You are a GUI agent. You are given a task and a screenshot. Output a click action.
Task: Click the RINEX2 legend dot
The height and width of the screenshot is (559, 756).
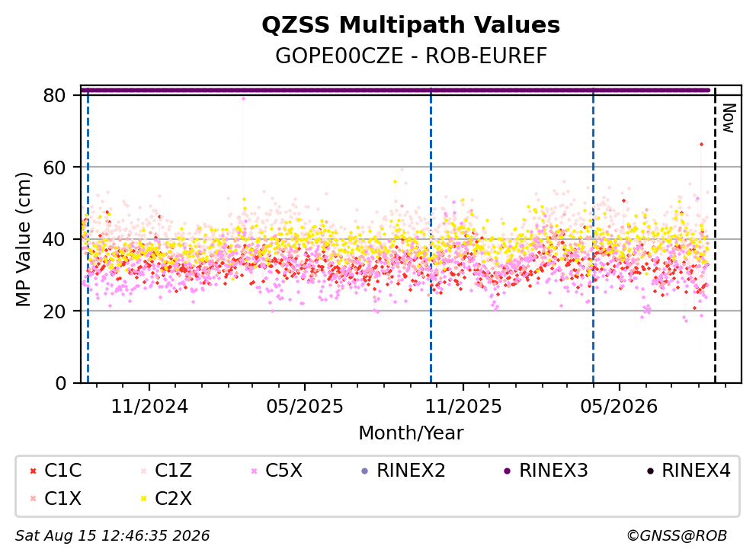tap(364, 471)
